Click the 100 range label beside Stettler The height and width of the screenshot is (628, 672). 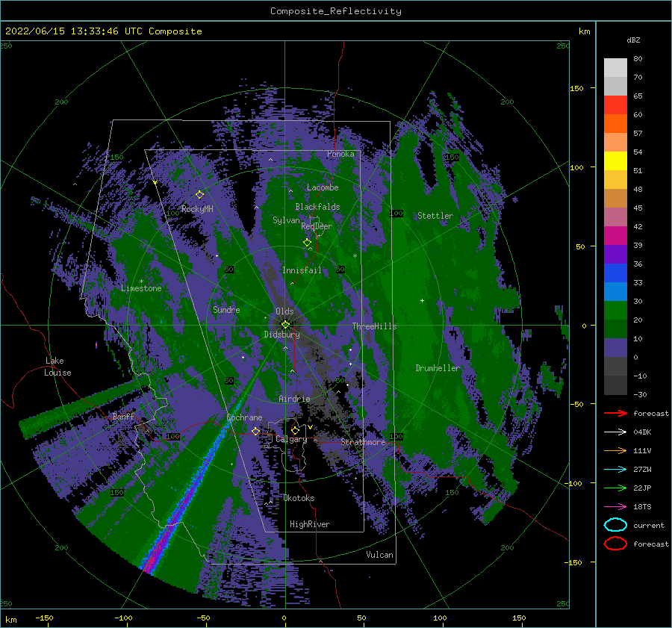pos(396,213)
